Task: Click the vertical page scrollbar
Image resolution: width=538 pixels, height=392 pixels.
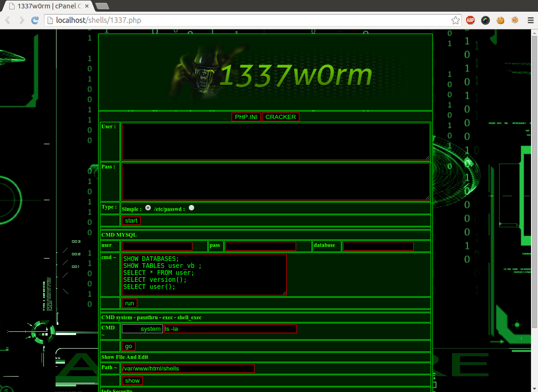Action: pyautogui.click(x=535, y=182)
